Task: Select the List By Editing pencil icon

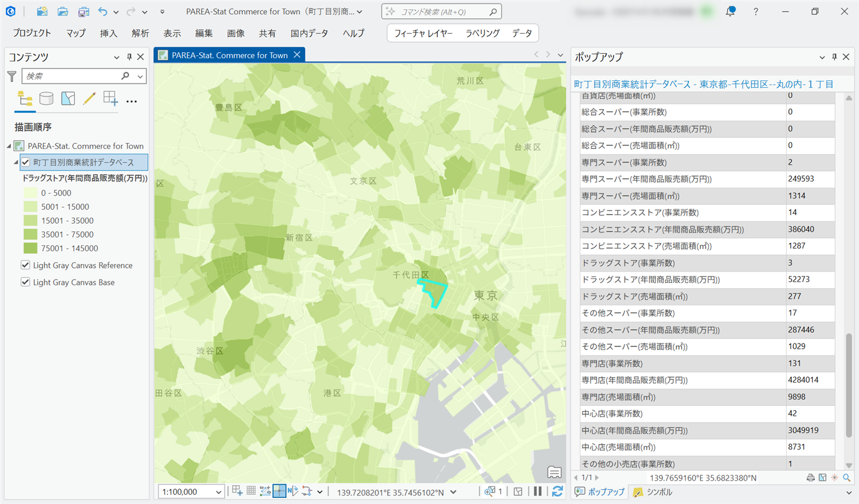Action: 89,99
